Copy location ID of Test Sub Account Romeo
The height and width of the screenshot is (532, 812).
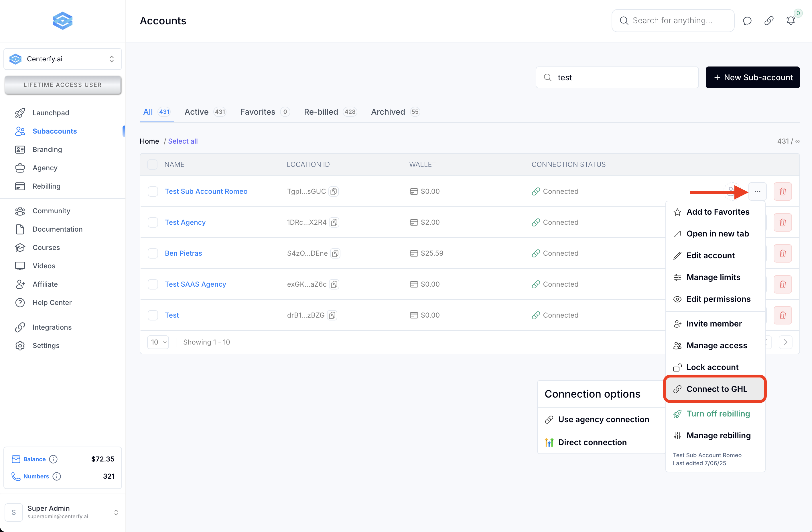pos(334,191)
